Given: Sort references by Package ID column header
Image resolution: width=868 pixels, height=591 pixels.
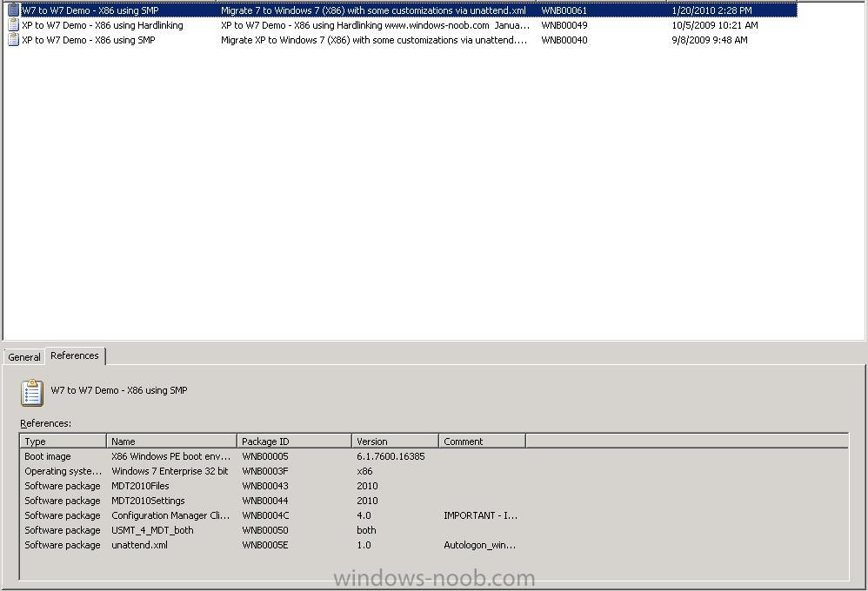Looking at the screenshot, I should [295, 441].
